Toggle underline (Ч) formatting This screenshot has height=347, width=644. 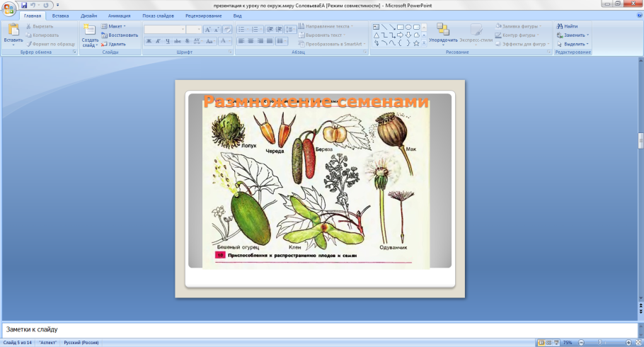point(167,42)
